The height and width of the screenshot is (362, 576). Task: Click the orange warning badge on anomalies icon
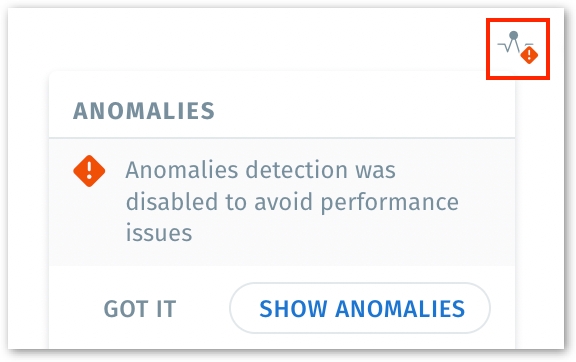click(529, 55)
